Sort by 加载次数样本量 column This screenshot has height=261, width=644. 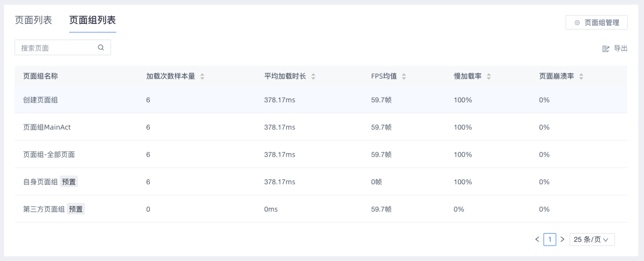tap(202, 76)
